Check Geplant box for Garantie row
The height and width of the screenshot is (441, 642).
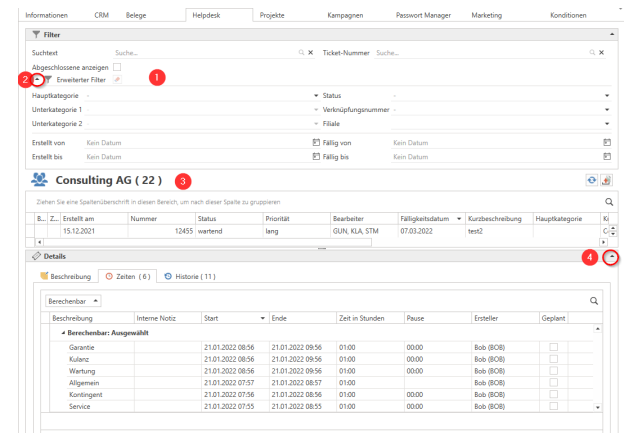coord(554,346)
